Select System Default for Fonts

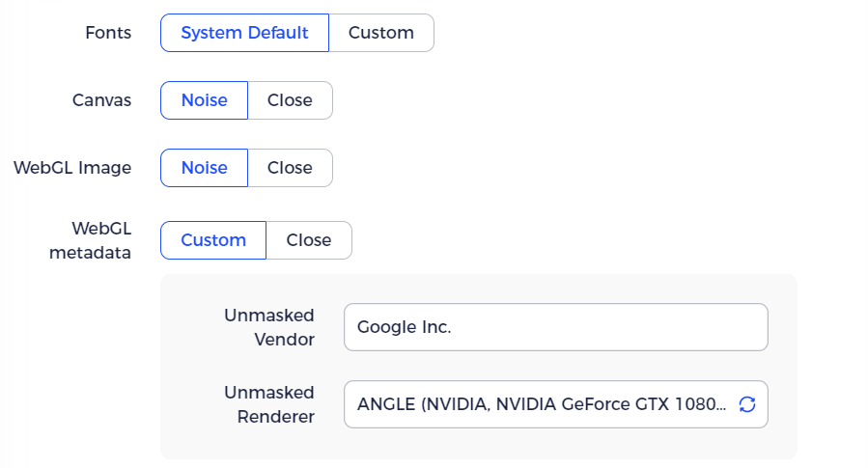244,33
